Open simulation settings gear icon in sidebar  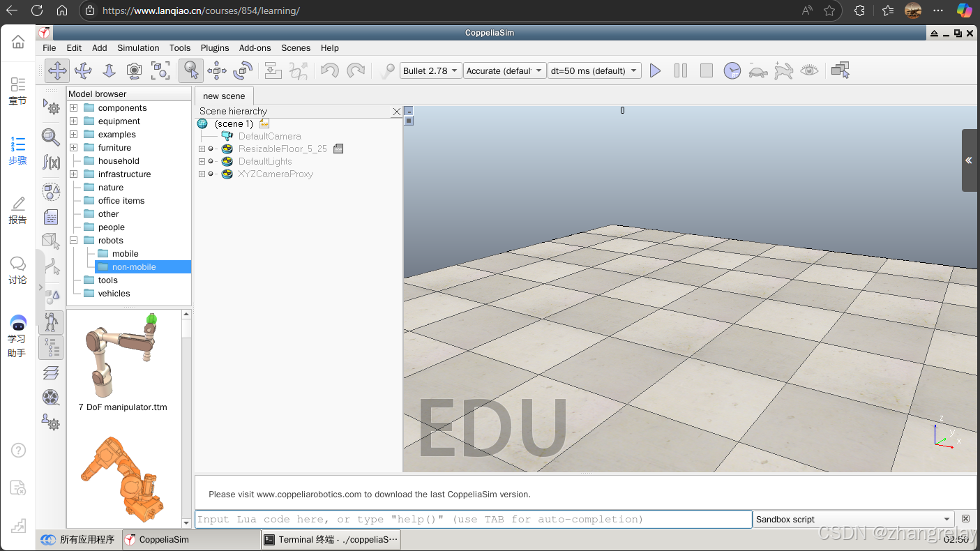pyautogui.click(x=51, y=107)
